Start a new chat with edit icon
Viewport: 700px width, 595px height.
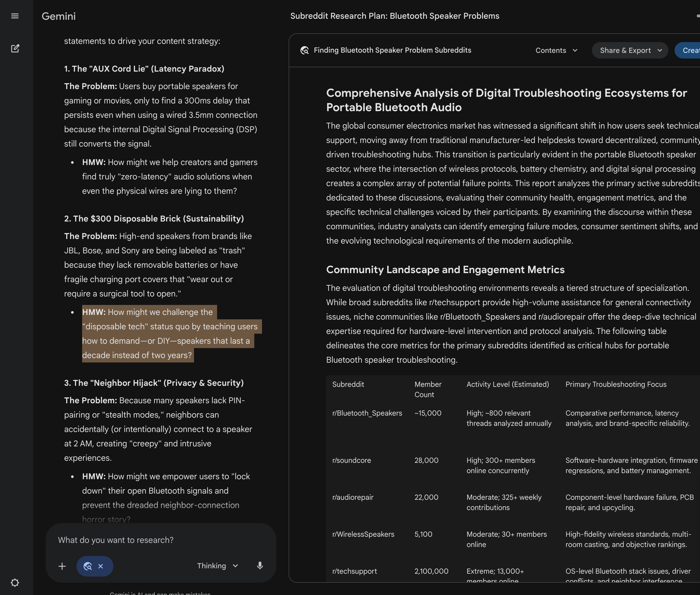(x=15, y=49)
